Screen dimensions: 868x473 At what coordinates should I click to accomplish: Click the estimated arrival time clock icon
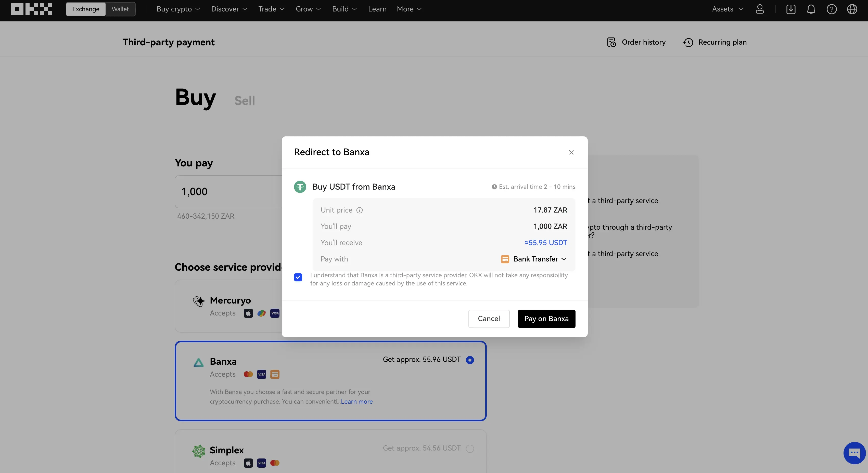pos(494,187)
